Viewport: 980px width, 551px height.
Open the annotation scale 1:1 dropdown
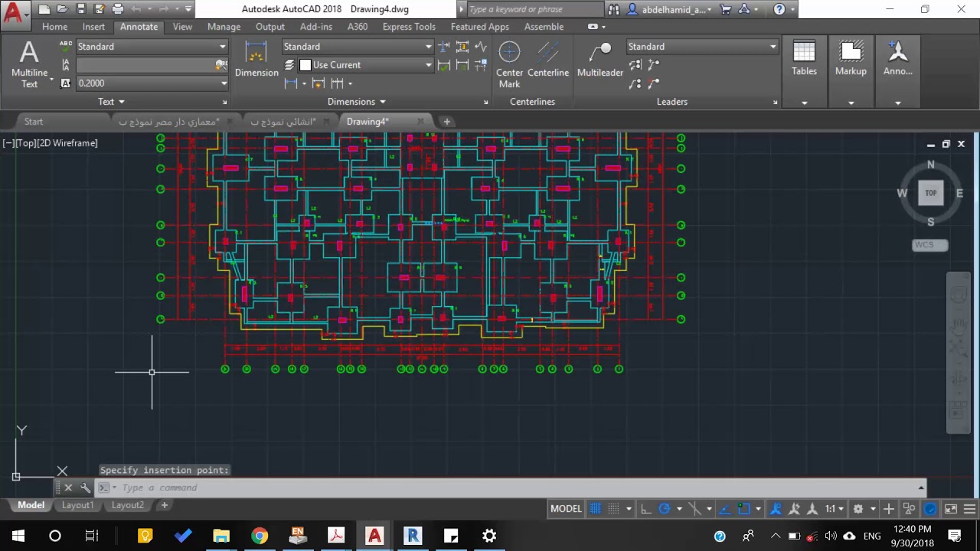(x=835, y=509)
